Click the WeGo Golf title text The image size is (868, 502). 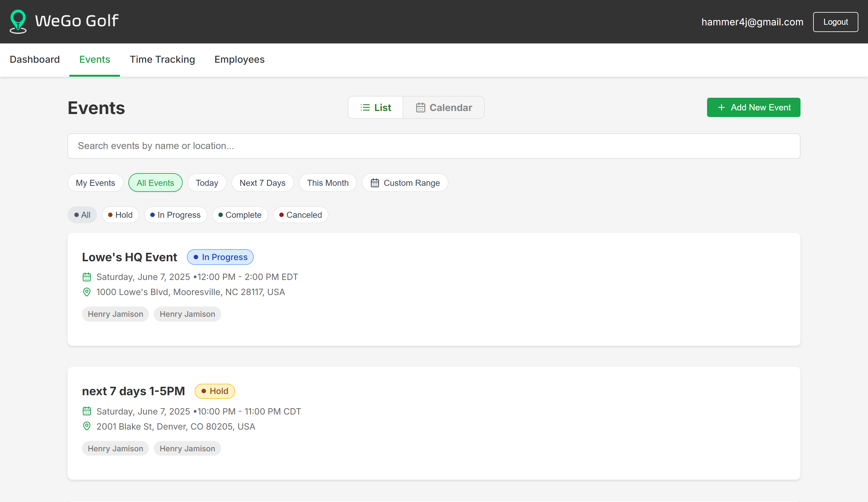pyautogui.click(x=77, y=21)
